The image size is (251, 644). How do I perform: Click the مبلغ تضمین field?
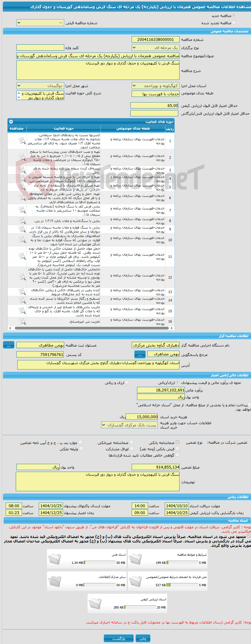(x=156, y=467)
